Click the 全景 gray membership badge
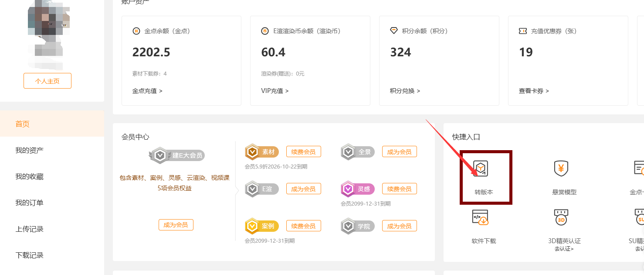The width and height of the screenshot is (644, 275). point(358,152)
